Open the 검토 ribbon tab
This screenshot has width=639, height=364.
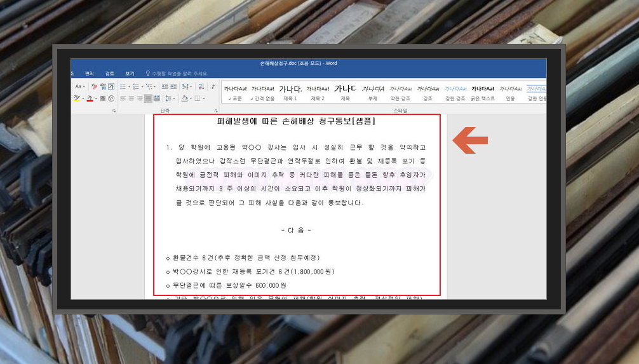(x=110, y=74)
